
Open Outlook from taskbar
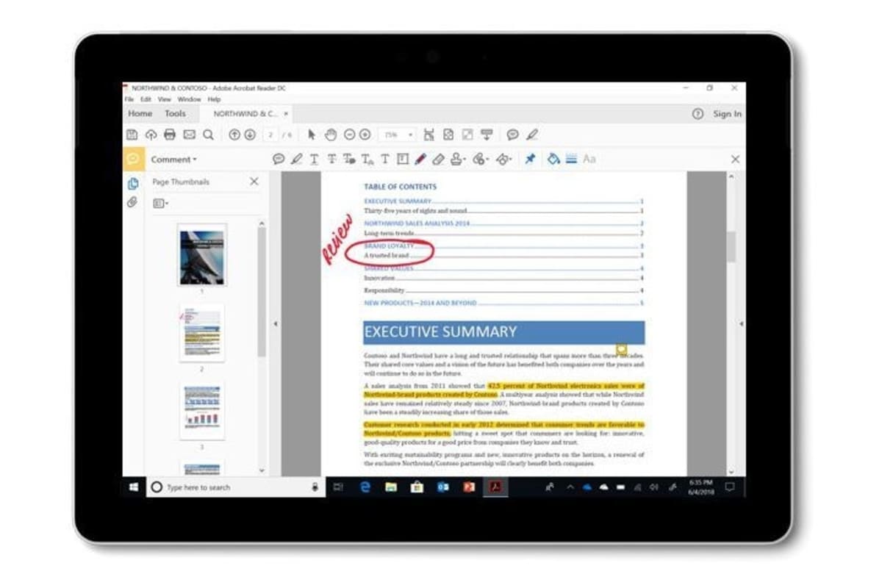click(x=442, y=487)
